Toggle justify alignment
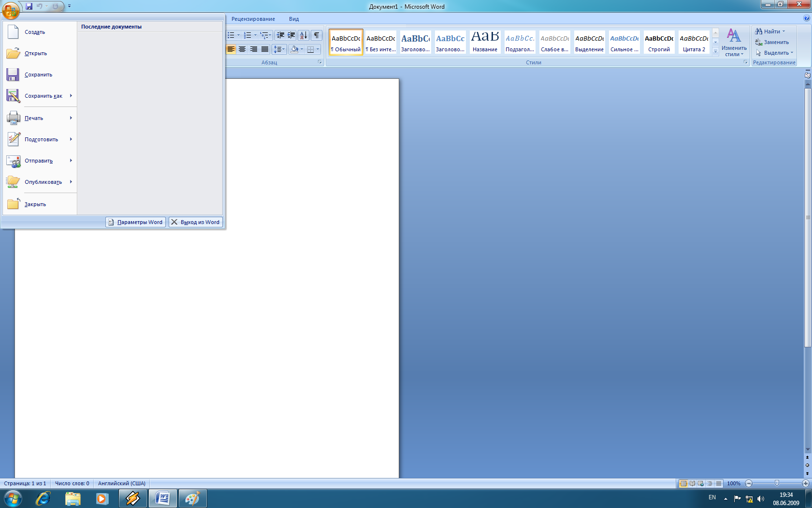 point(264,49)
